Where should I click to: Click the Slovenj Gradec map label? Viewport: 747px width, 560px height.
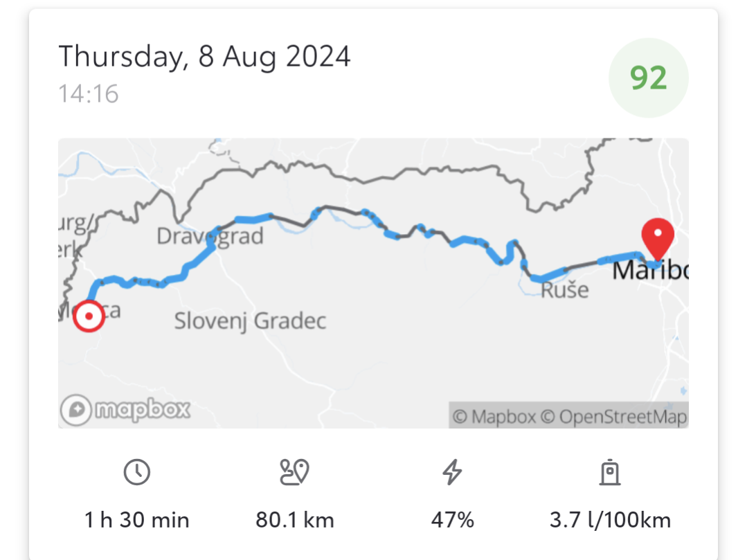[x=250, y=321]
